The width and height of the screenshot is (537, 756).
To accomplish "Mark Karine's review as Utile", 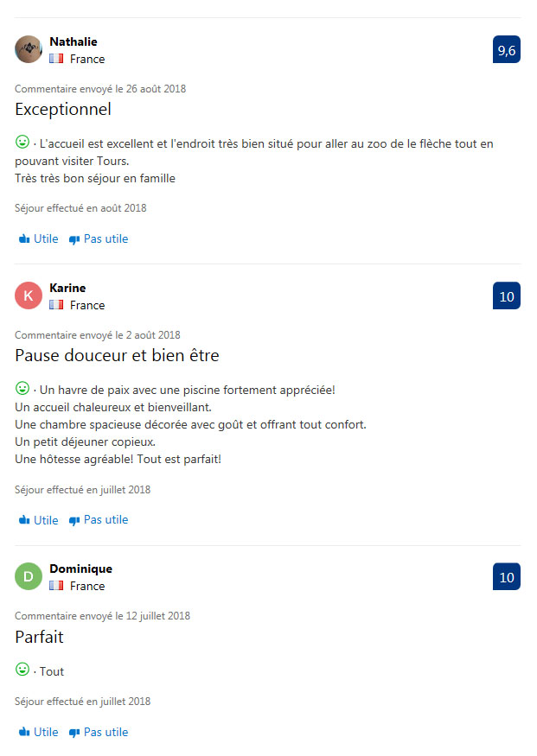I will pyautogui.click(x=39, y=520).
